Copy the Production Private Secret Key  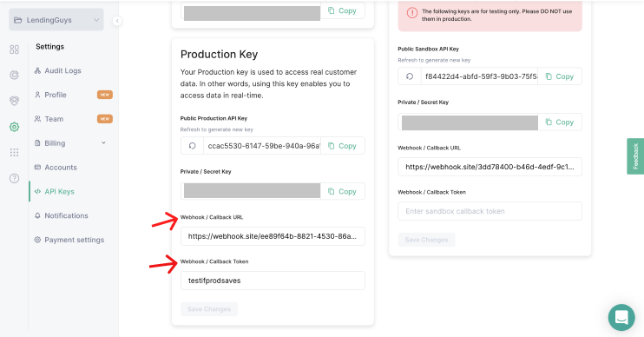click(x=342, y=191)
